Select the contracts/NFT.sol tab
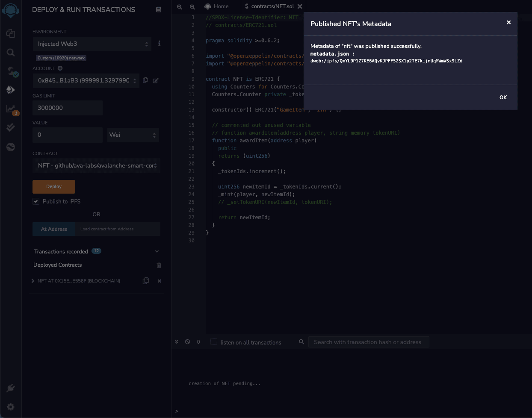This screenshot has width=532, height=418. pyautogui.click(x=273, y=6)
